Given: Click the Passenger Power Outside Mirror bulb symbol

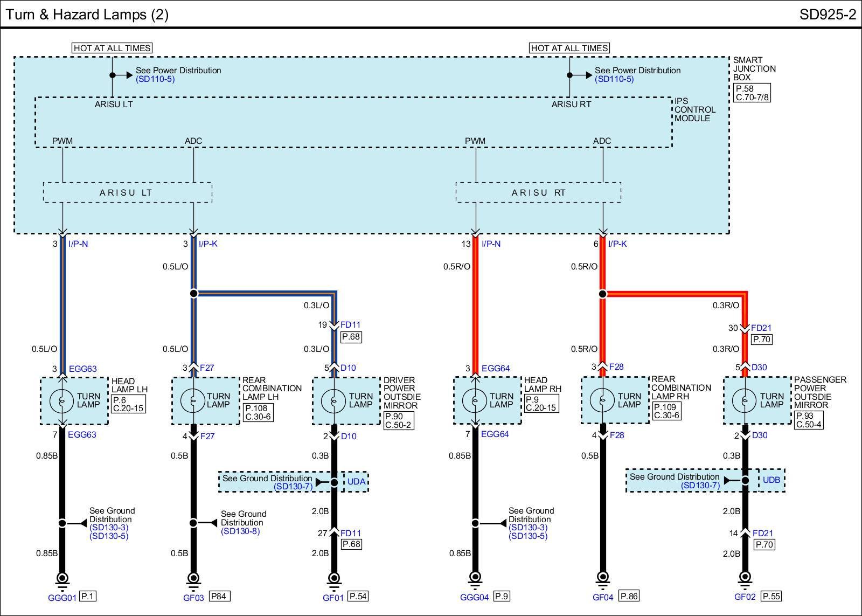Looking at the screenshot, I should click(x=745, y=400).
